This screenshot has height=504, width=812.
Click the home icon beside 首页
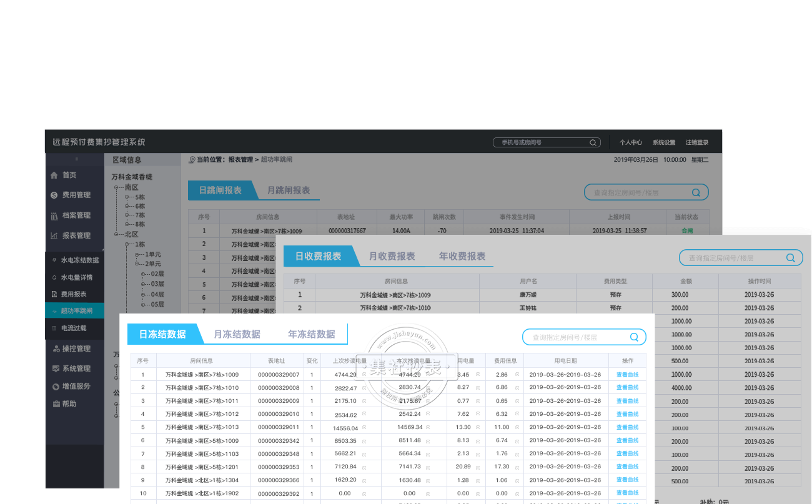pyautogui.click(x=54, y=175)
